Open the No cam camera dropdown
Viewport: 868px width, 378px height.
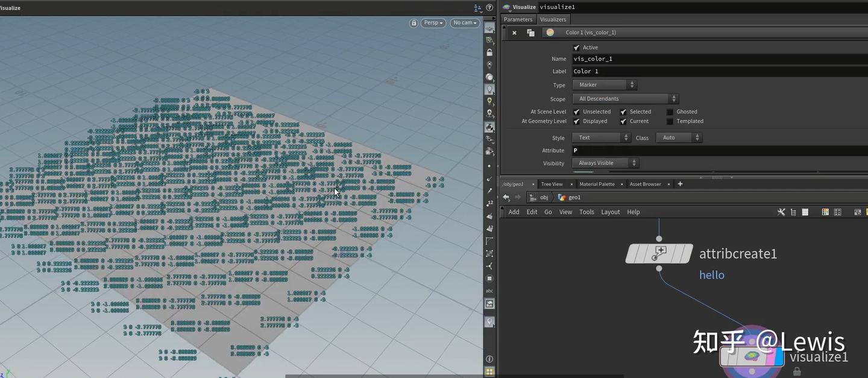[465, 23]
